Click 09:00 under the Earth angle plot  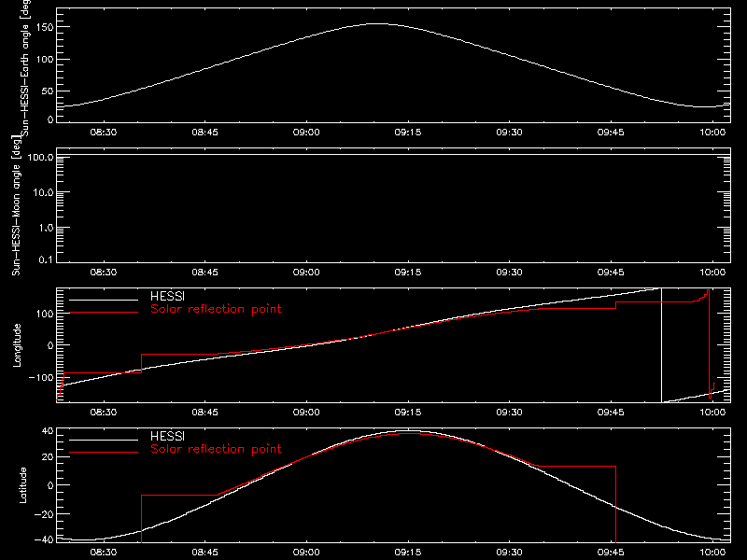[306, 133]
